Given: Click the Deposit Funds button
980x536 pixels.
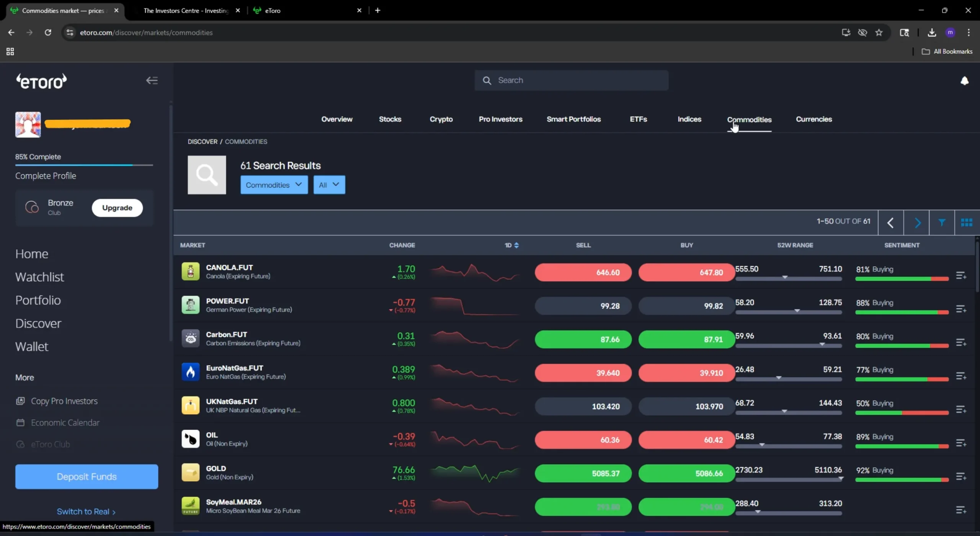Looking at the screenshot, I should click(x=87, y=477).
